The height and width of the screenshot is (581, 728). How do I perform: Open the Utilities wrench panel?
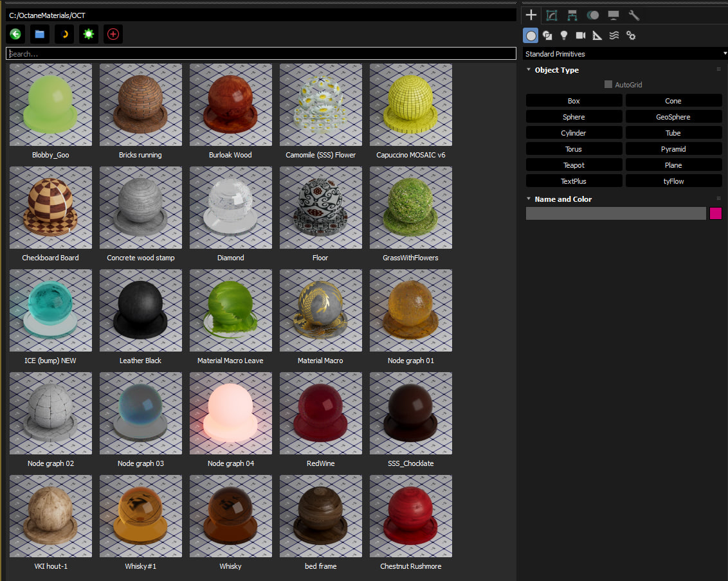[x=633, y=15]
